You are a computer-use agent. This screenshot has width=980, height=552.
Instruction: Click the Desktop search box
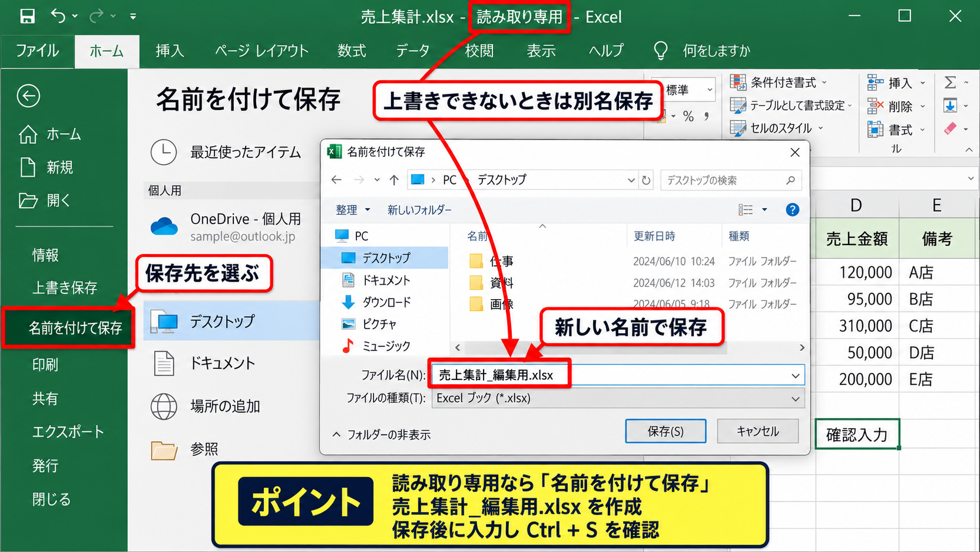click(731, 180)
